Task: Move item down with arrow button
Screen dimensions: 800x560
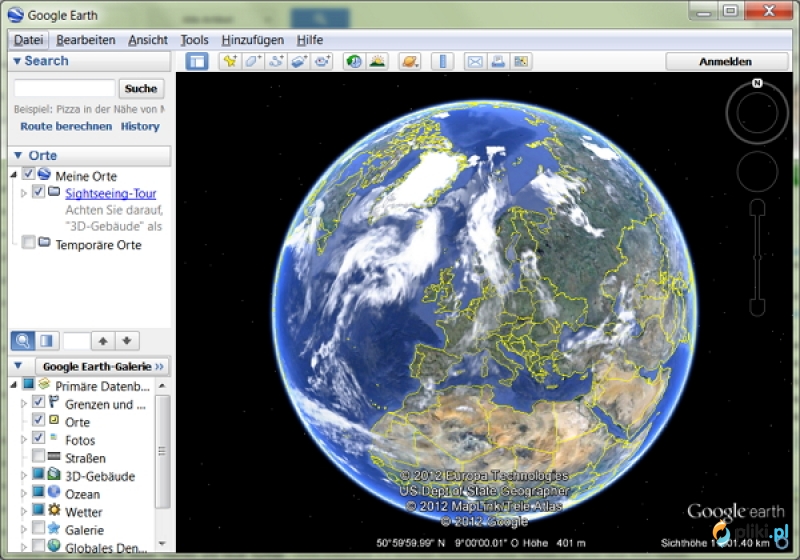Action: tap(127, 340)
